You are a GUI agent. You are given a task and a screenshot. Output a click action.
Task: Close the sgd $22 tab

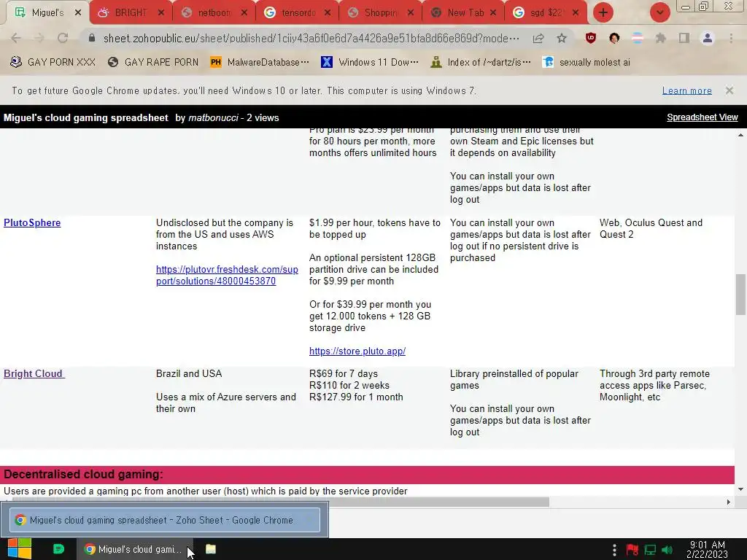click(576, 13)
